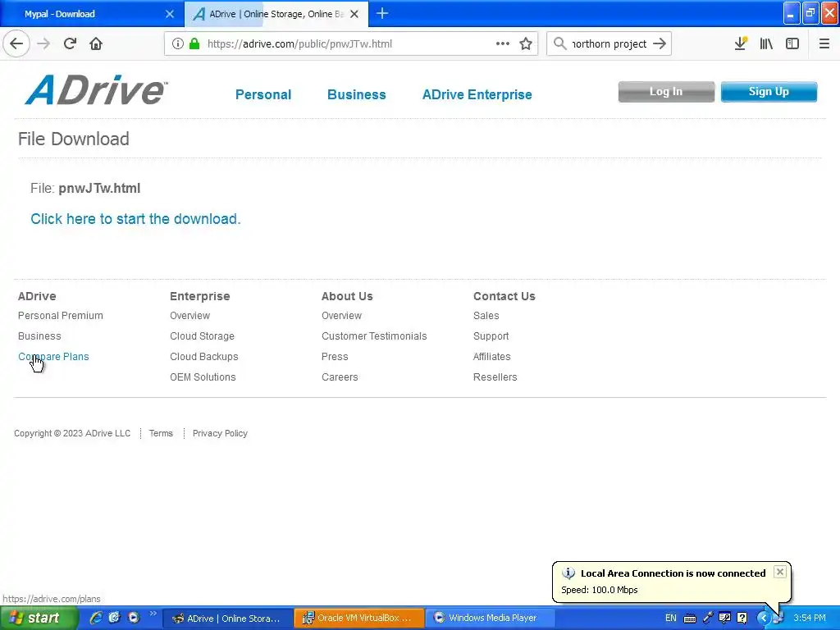
Task: Open a new browser tab
Action: [382, 13]
